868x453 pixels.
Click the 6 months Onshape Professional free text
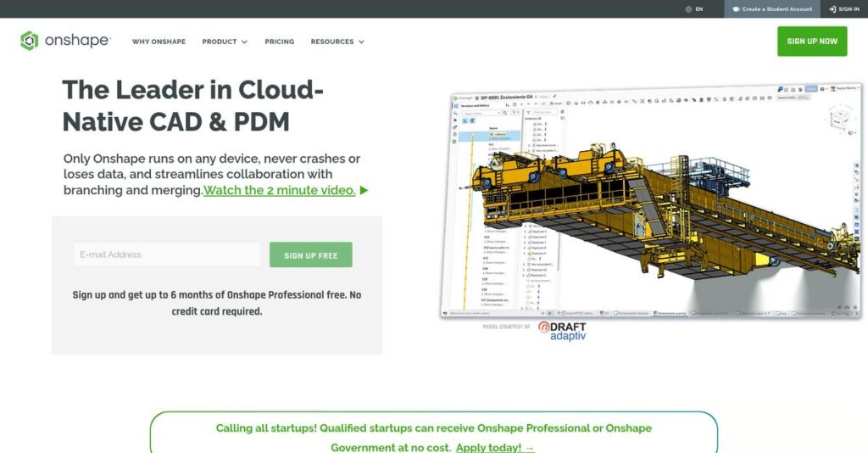pyautogui.click(x=217, y=303)
